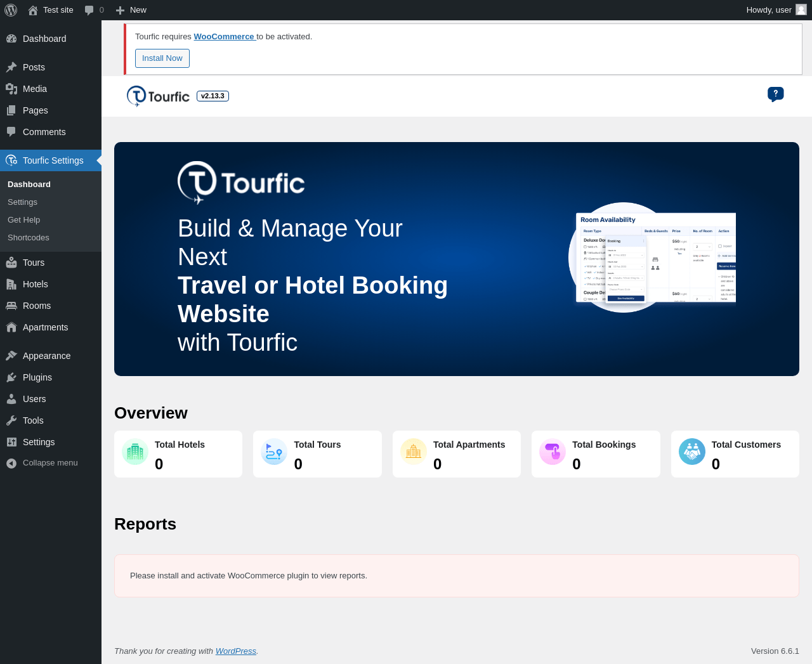Click the Collapse menu label
This screenshot has width=812, height=664.
click(x=50, y=463)
